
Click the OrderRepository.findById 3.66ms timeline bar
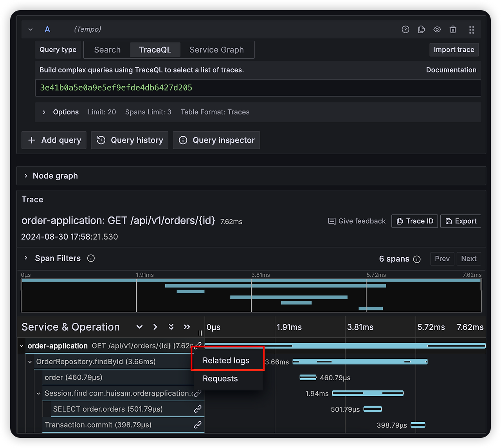pos(360,361)
